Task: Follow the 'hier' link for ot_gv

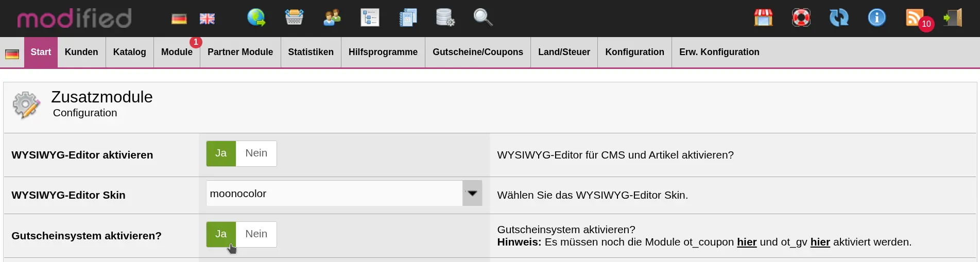Action: click(x=820, y=242)
